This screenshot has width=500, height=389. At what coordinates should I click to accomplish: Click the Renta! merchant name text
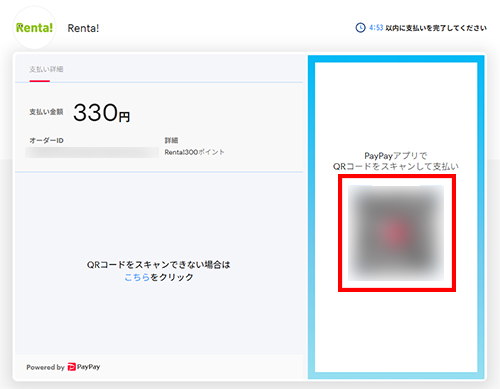click(x=83, y=28)
